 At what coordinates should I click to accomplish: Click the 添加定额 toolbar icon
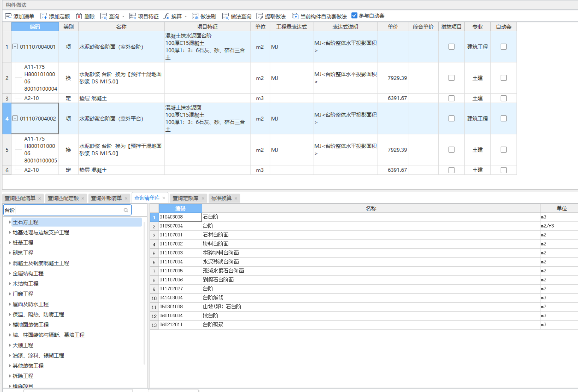tap(44, 16)
